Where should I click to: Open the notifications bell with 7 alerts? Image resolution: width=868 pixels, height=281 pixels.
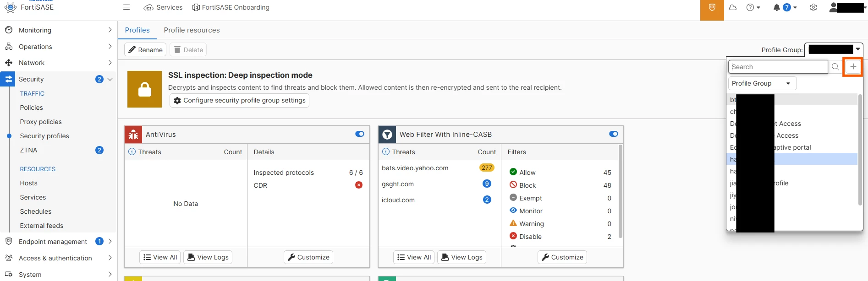click(785, 7)
